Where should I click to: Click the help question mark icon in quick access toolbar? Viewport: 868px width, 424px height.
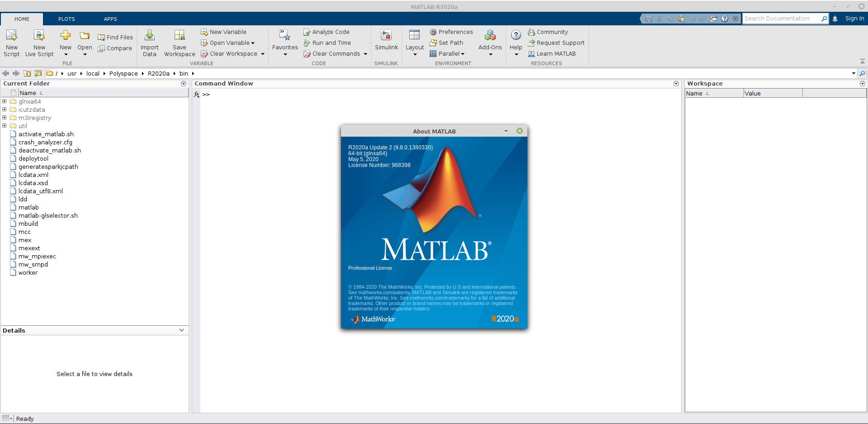point(725,19)
